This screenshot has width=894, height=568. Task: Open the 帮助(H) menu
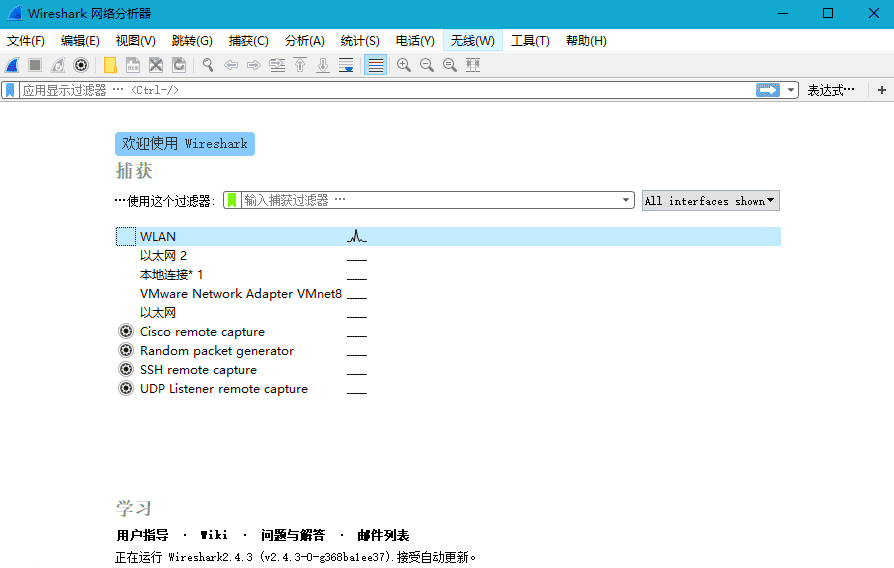click(586, 41)
